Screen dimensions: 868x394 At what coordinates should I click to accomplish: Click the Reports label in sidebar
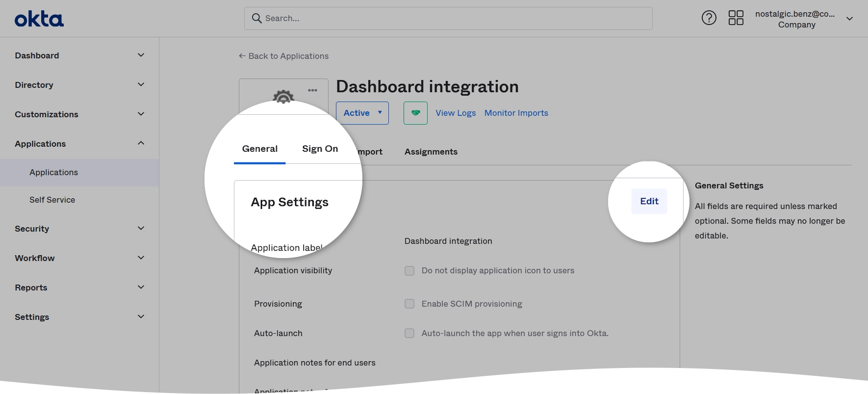31,288
